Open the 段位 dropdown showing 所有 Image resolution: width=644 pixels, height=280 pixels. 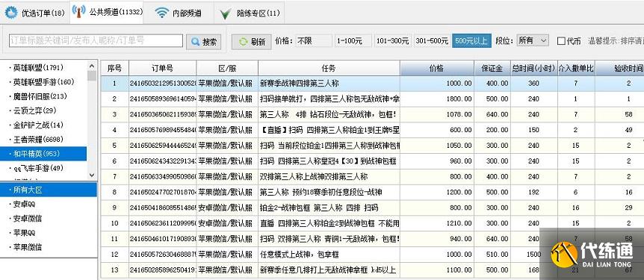[x=532, y=40]
